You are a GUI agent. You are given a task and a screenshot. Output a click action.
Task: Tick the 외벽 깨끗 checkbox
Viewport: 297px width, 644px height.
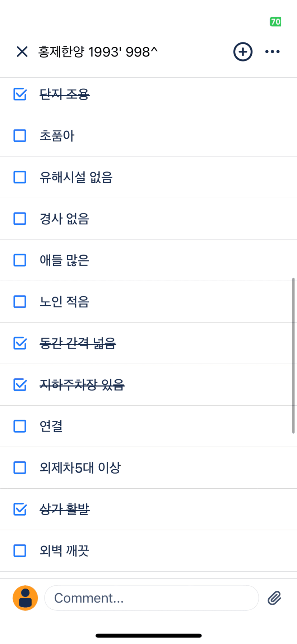20,551
